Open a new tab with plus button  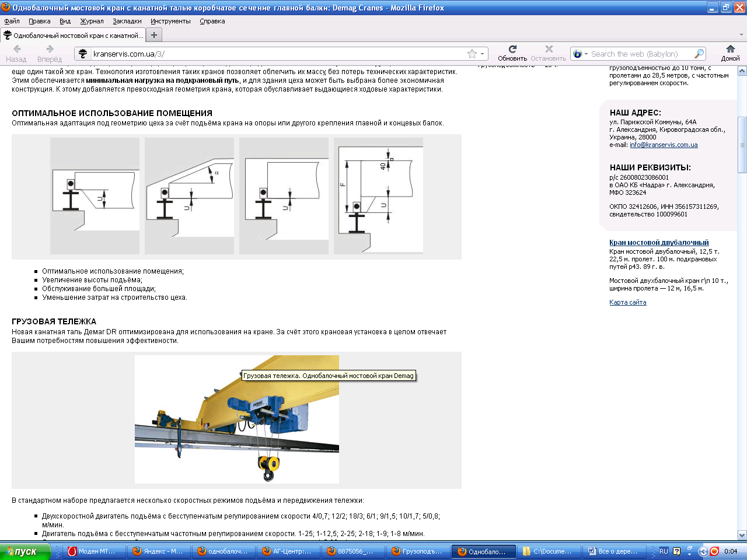tap(154, 35)
